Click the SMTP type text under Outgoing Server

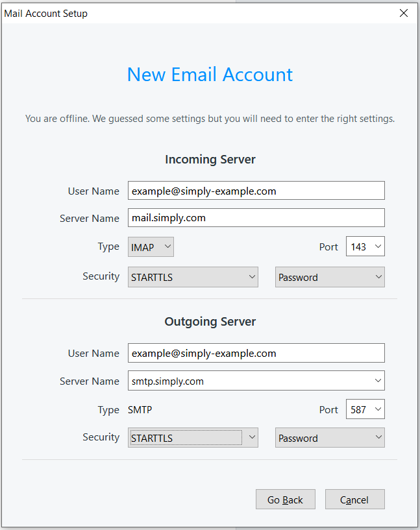[140, 410]
